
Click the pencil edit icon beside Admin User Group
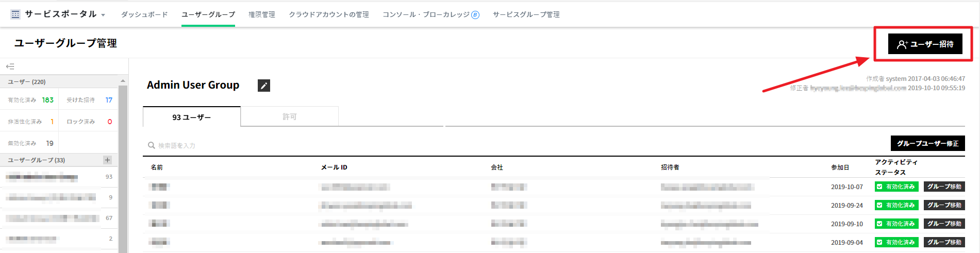(x=264, y=86)
